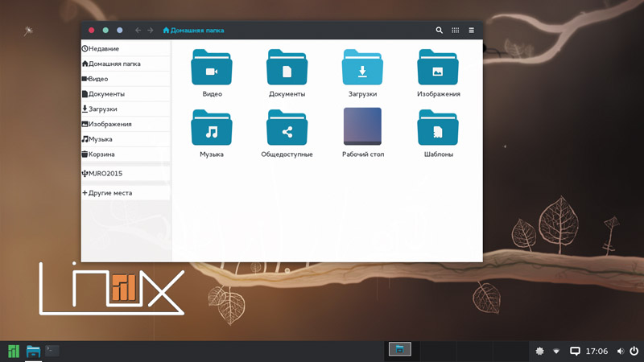Go back with the left arrow

coord(138,31)
